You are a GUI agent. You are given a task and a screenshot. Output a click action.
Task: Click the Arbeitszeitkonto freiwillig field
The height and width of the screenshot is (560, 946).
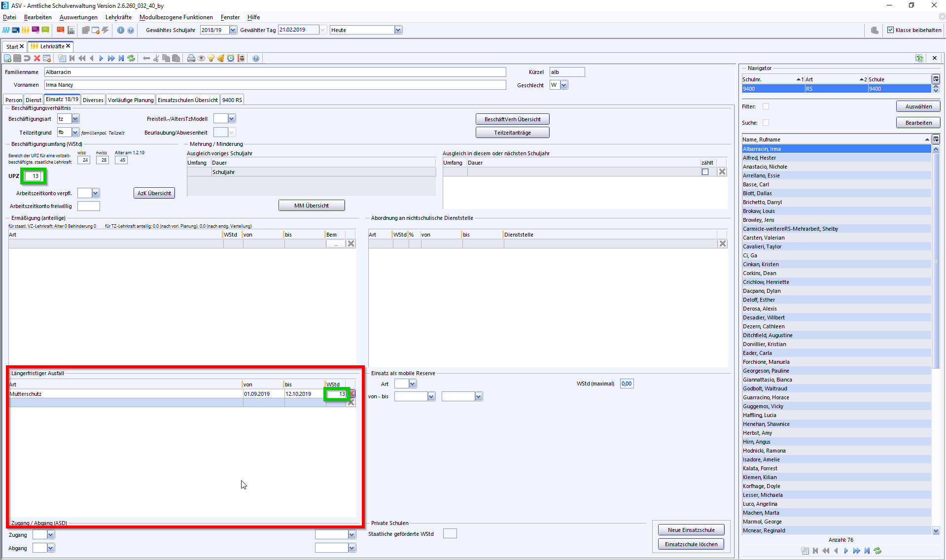coord(89,206)
